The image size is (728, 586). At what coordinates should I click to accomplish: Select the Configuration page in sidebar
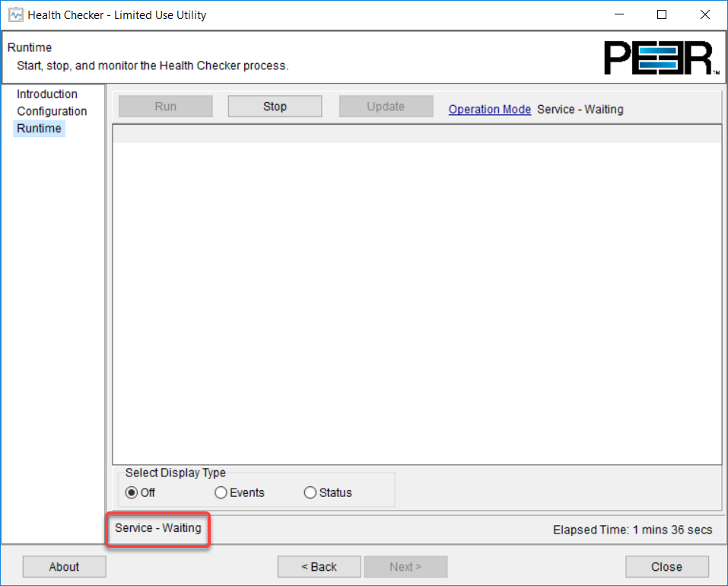coord(52,111)
